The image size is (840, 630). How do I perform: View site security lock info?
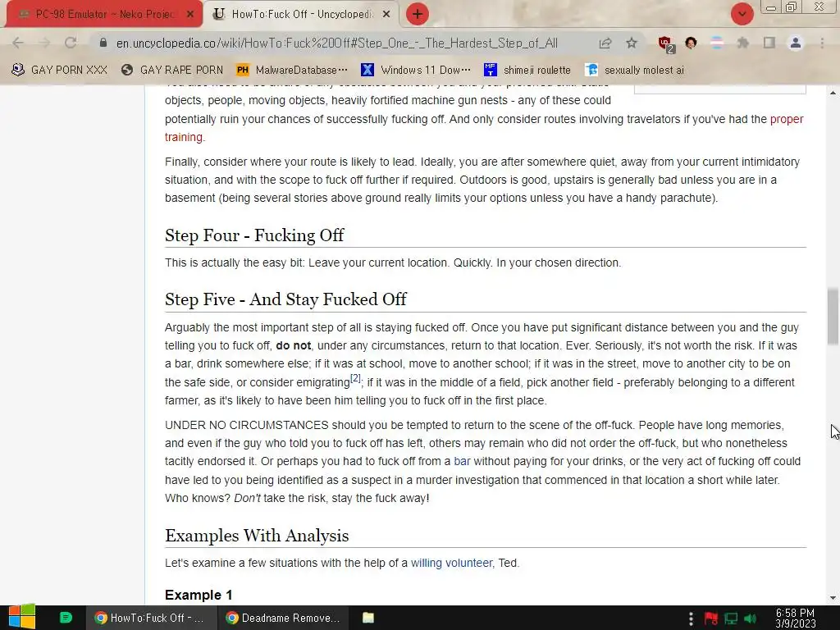103,43
